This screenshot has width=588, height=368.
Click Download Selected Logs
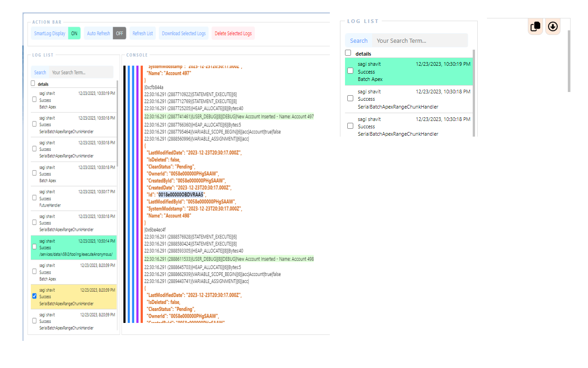coord(183,33)
